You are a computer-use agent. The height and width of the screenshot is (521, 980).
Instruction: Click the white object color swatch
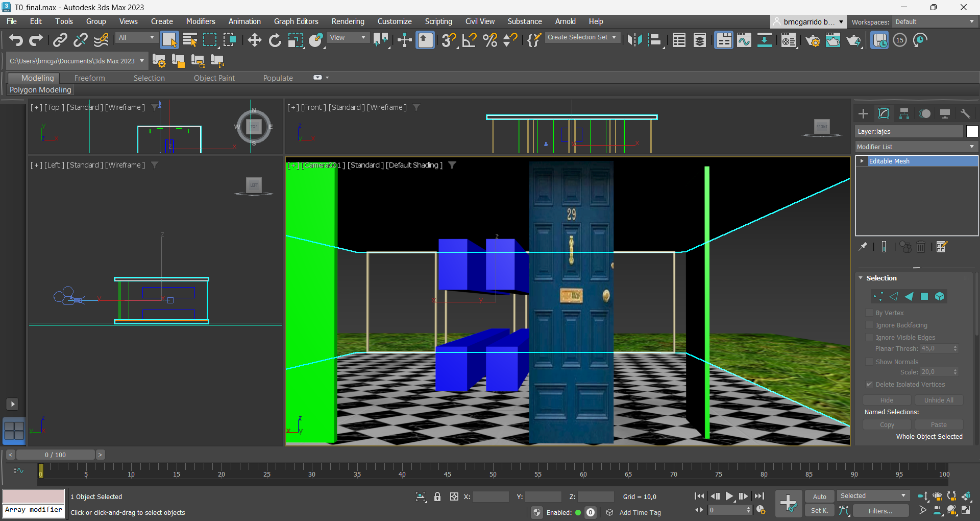(972, 131)
